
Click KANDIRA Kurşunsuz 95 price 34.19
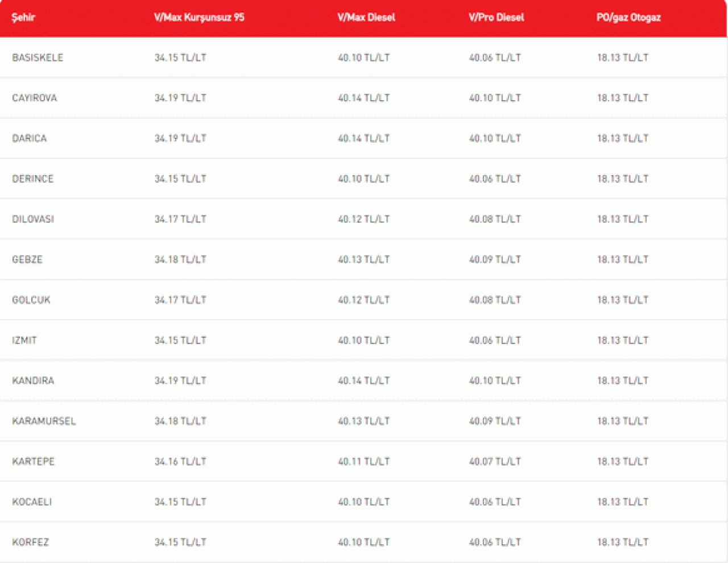pyautogui.click(x=180, y=380)
